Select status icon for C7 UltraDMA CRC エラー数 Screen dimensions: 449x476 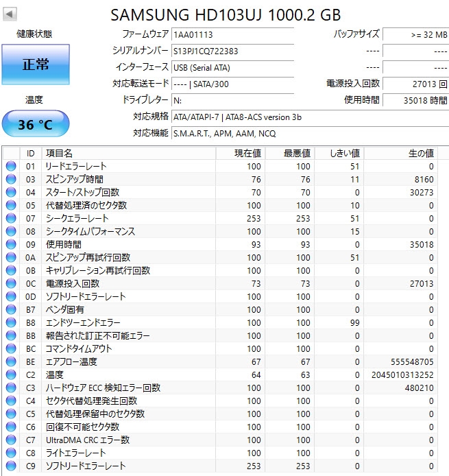(x=11, y=440)
